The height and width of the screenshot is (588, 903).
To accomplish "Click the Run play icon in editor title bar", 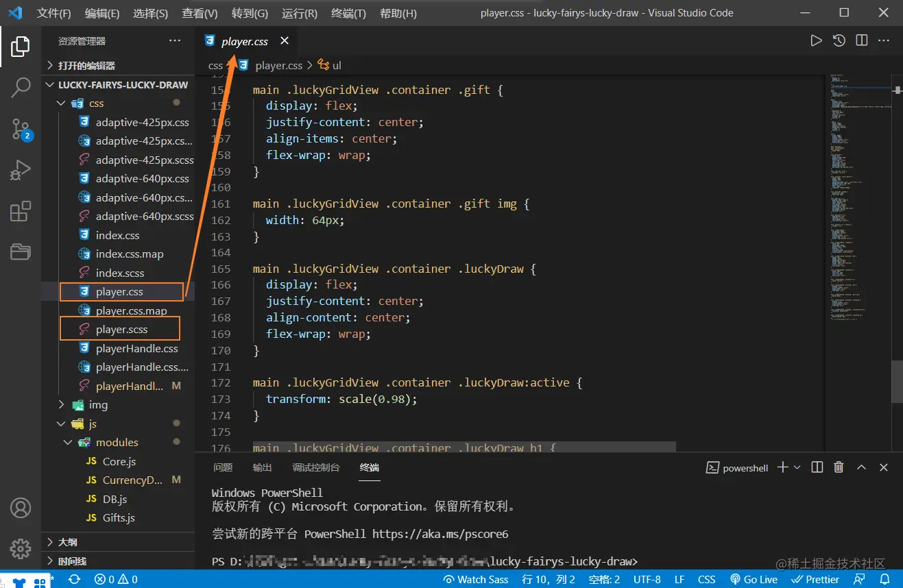I will [x=816, y=41].
